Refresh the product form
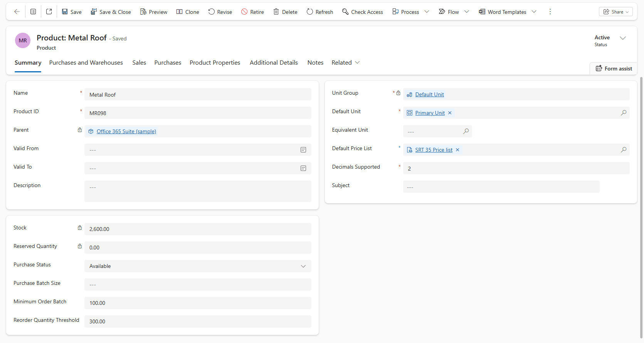This screenshot has height=343, width=644. (x=319, y=12)
